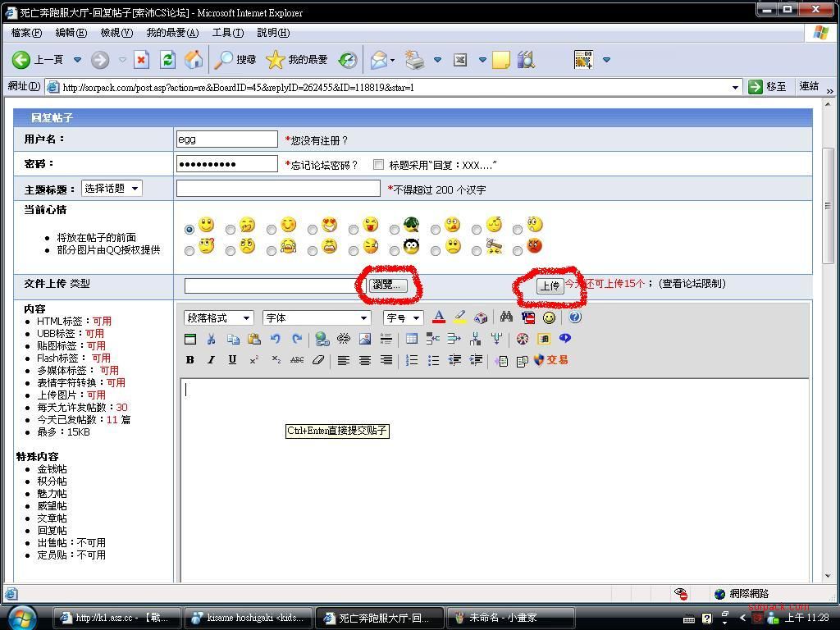This screenshot has width=840, height=630.
Task: Click the scissors Cut icon in editor
Action: (211, 339)
